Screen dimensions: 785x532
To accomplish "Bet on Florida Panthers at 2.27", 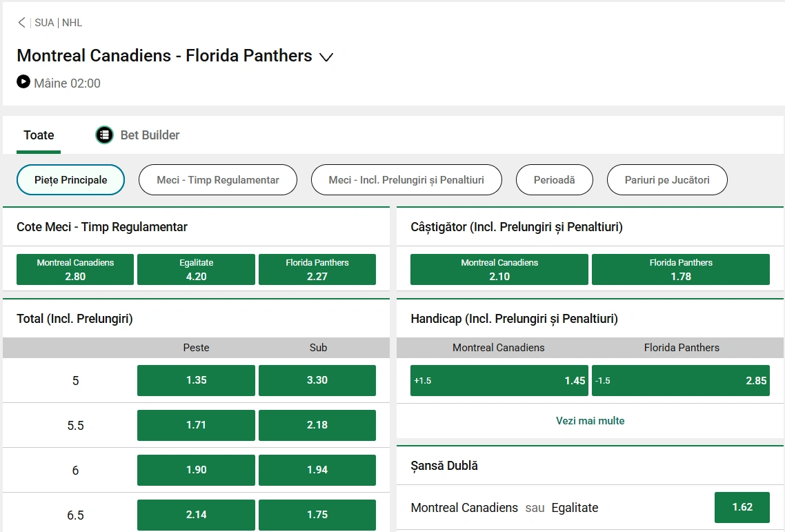I will [x=317, y=269].
